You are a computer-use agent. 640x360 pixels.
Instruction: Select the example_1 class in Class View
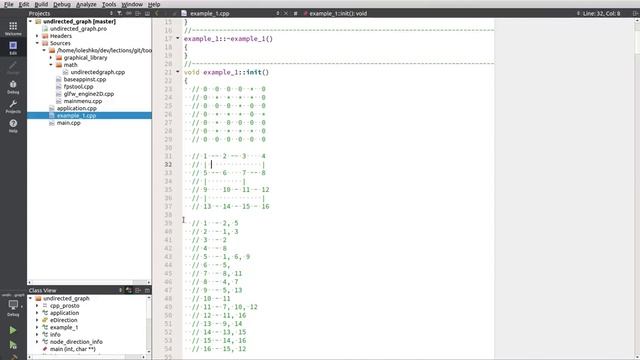point(64,328)
